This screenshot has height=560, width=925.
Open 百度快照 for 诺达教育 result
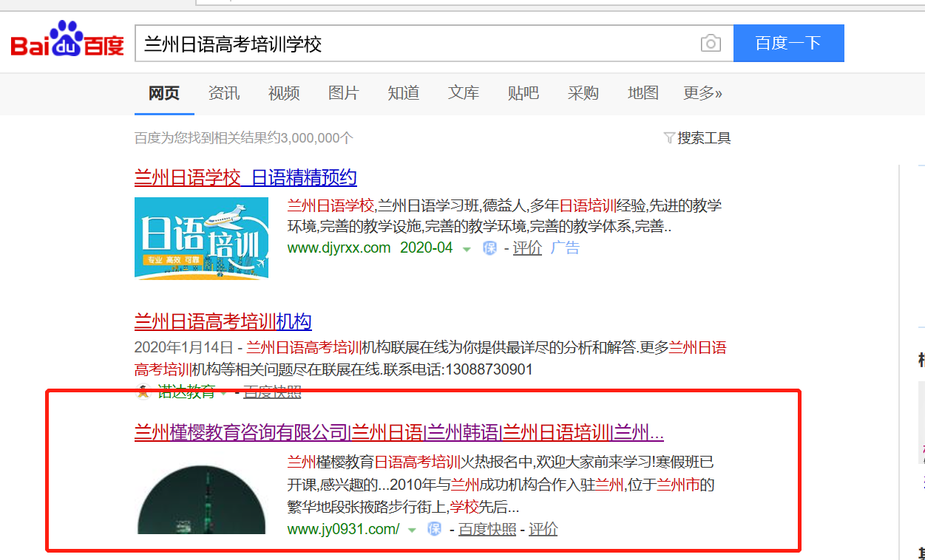pyautogui.click(x=272, y=392)
